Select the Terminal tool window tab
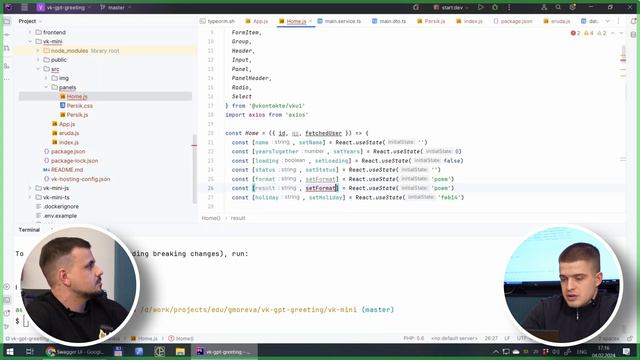 29,230
